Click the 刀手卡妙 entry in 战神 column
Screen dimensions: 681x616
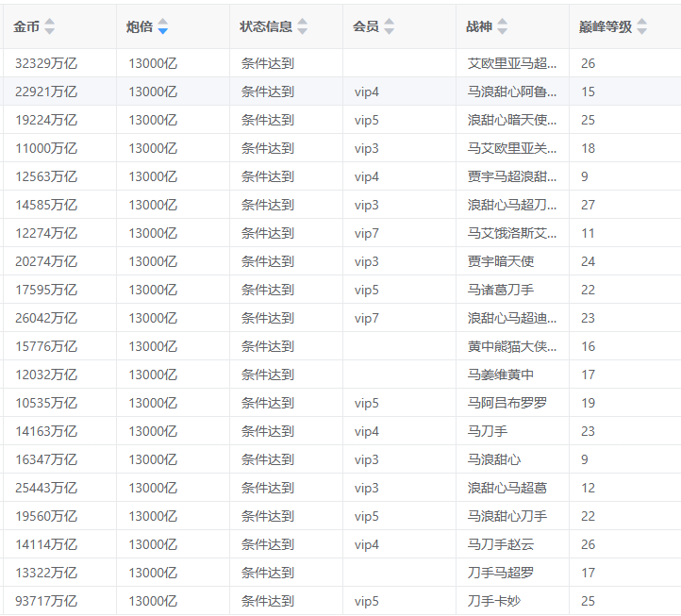click(x=493, y=601)
